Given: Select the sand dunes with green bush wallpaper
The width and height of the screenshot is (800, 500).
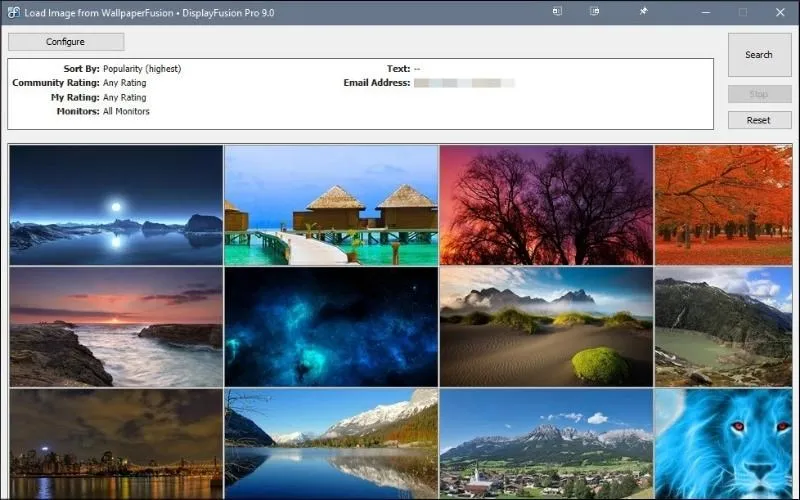Looking at the screenshot, I should [x=546, y=327].
